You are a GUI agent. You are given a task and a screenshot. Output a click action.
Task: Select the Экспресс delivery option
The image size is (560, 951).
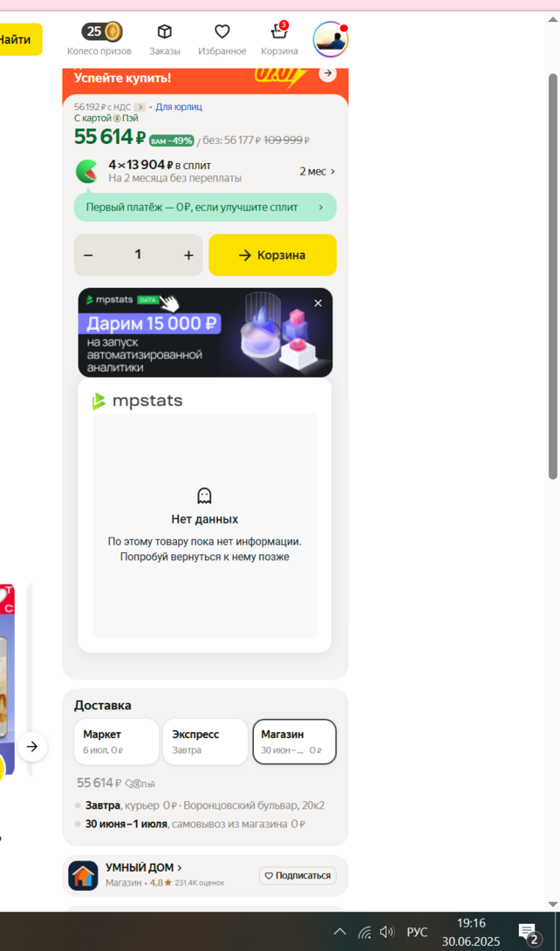click(206, 741)
